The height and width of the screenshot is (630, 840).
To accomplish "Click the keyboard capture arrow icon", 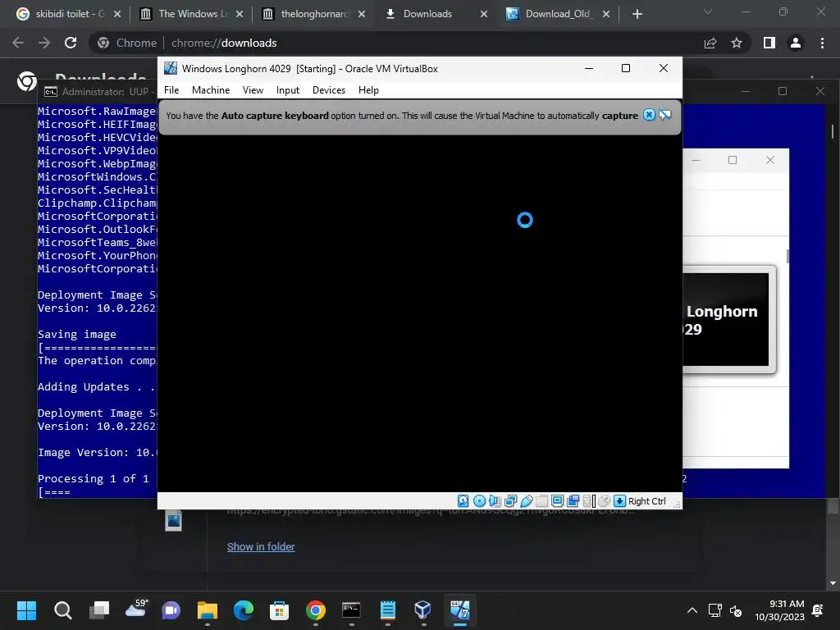I will pos(620,501).
